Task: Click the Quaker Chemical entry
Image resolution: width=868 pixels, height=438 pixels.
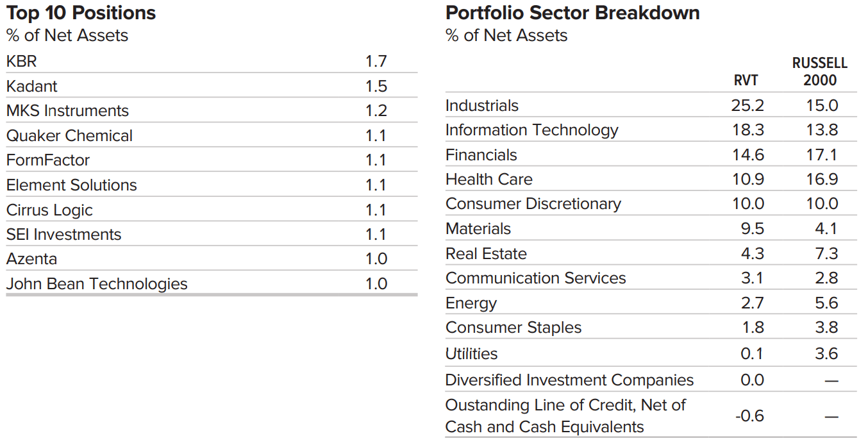Action: [x=69, y=136]
